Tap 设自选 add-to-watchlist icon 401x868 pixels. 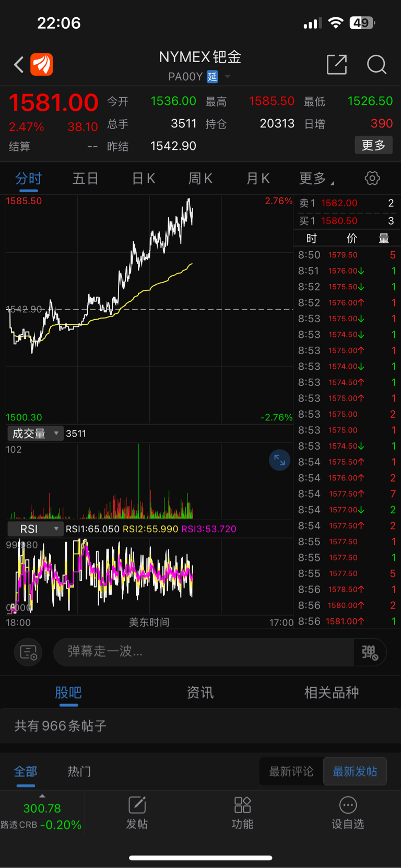348,813
